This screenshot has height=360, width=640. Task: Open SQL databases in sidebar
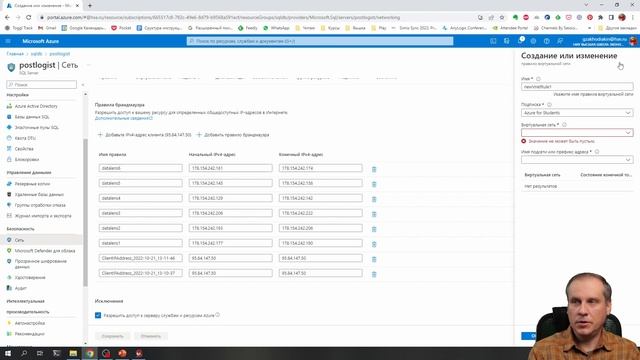click(x=32, y=117)
